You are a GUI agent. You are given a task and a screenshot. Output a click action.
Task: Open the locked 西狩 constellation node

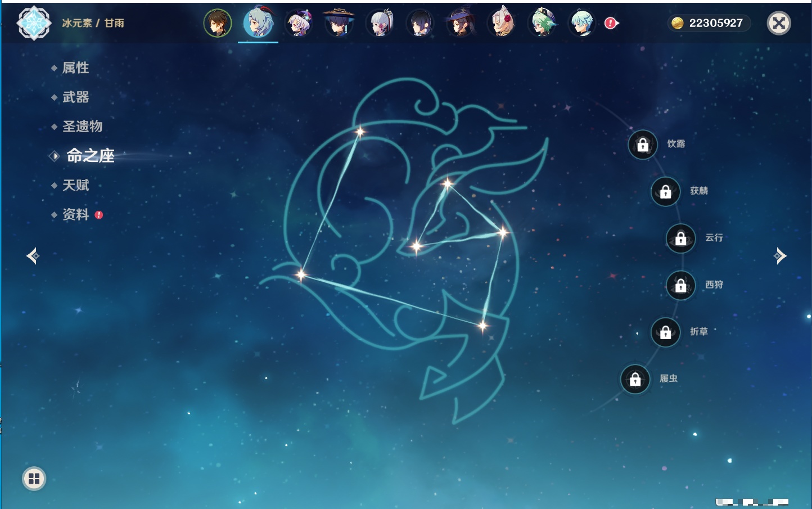pos(681,286)
